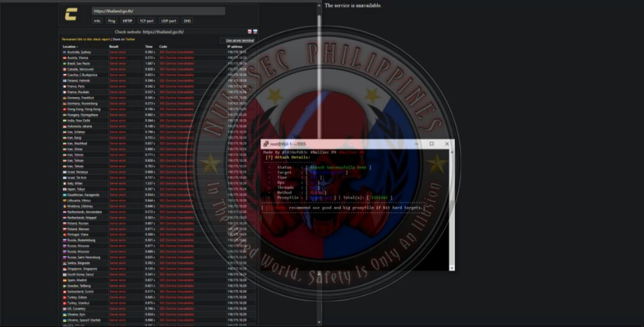Image resolution: width=644 pixels, height=327 pixels.
Task: Select the "Moldova, Chisinau" location text
Action: coord(80,206)
